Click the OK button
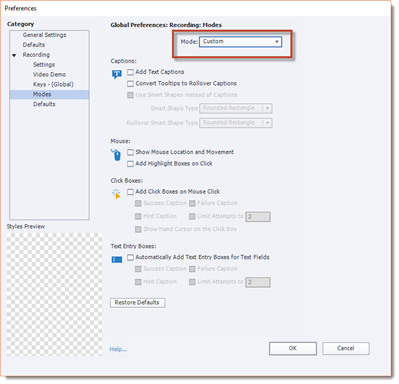This screenshot has height=384, width=399. point(293,348)
